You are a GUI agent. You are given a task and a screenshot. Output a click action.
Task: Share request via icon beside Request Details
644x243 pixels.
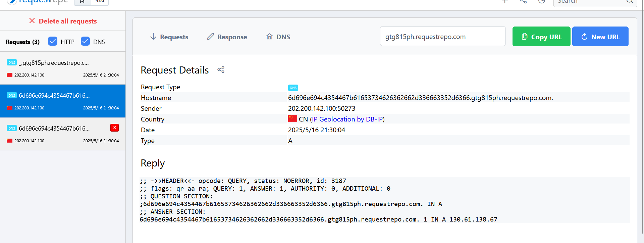click(x=221, y=70)
